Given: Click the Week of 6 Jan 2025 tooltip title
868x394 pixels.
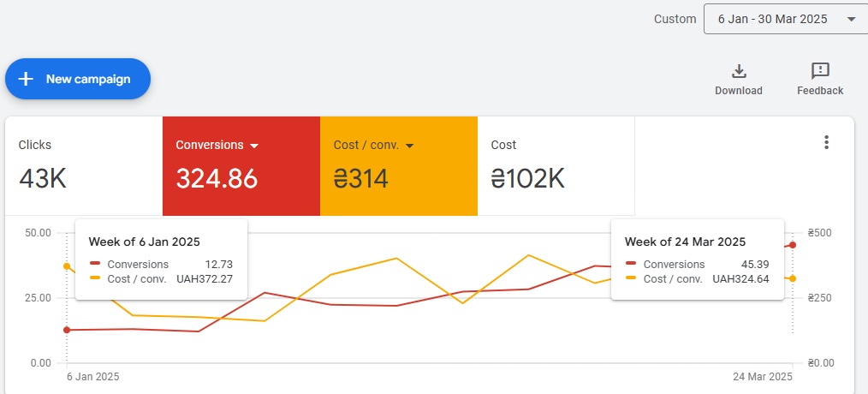Looking at the screenshot, I should 144,242.
